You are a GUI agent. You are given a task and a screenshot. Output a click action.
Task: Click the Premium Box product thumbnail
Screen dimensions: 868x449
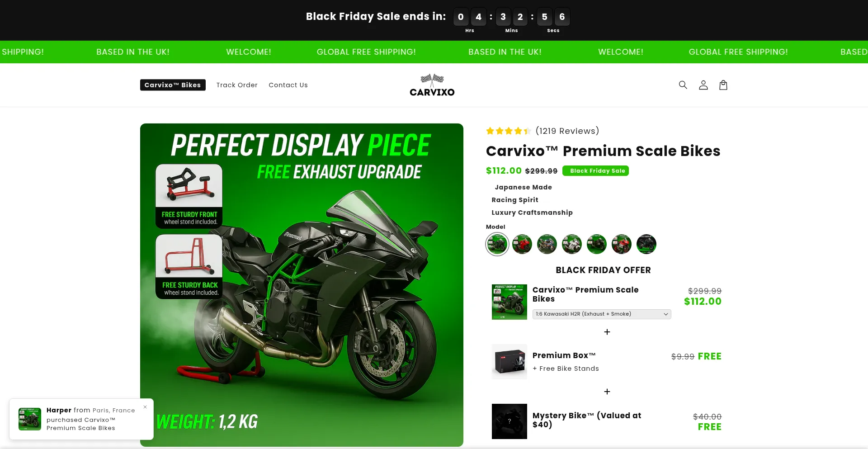pyautogui.click(x=509, y=362)
